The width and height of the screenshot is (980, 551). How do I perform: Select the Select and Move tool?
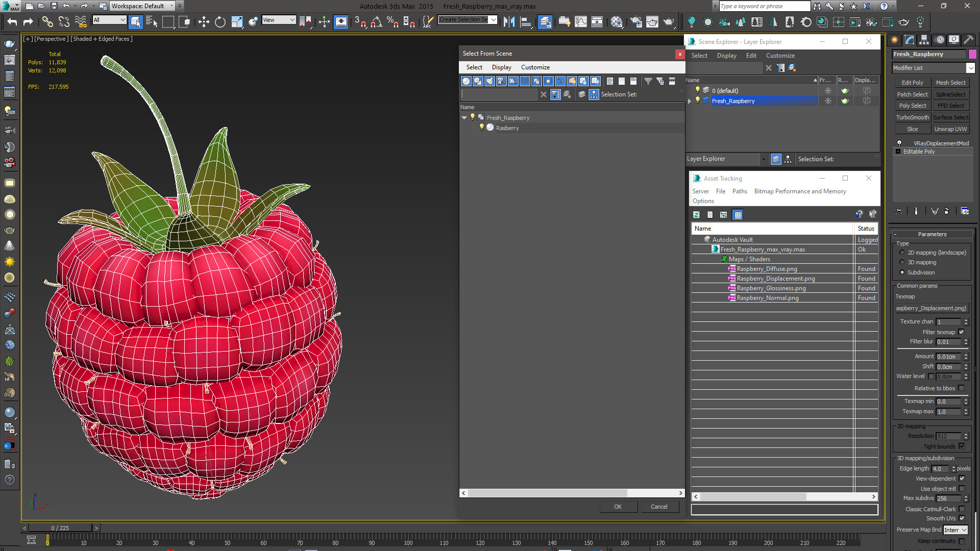(x=204, y=21)
